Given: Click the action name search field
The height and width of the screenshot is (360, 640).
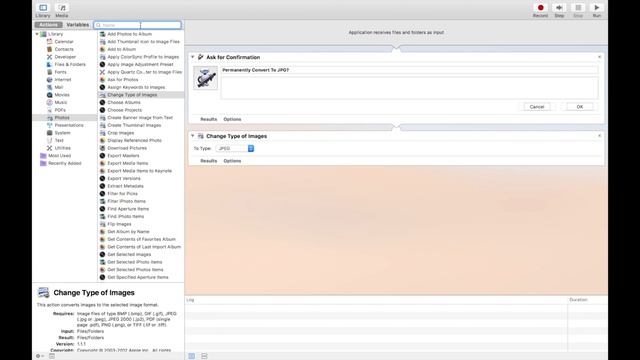Looking at the screenshot, I should (138, 25).
